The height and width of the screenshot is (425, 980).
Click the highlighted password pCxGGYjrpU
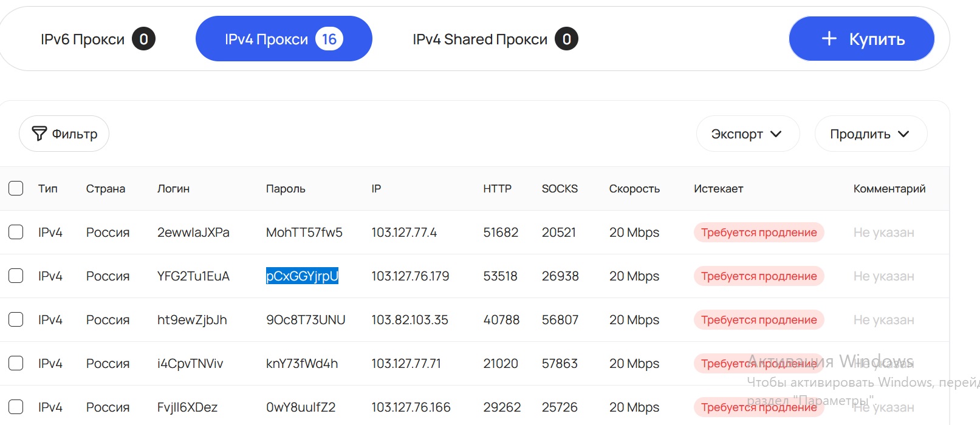[302, 276]
